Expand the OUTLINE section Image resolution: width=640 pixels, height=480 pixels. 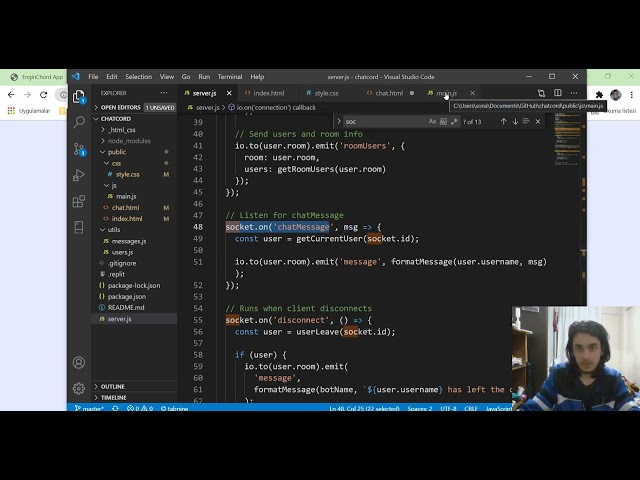point(135,386)
